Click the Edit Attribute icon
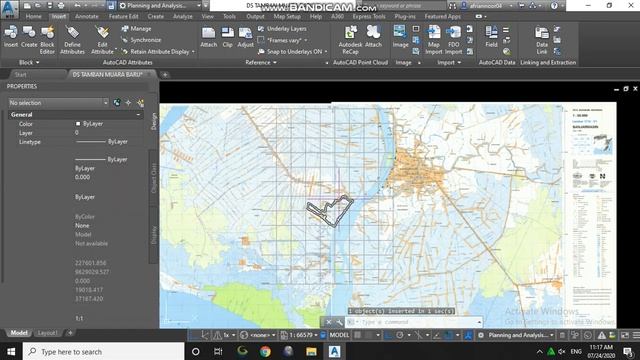Viewport: 640px width, 360px height. (102, 33)
